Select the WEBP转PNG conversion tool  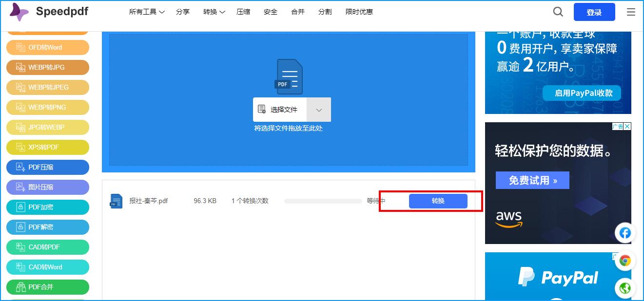click(47, 107)
